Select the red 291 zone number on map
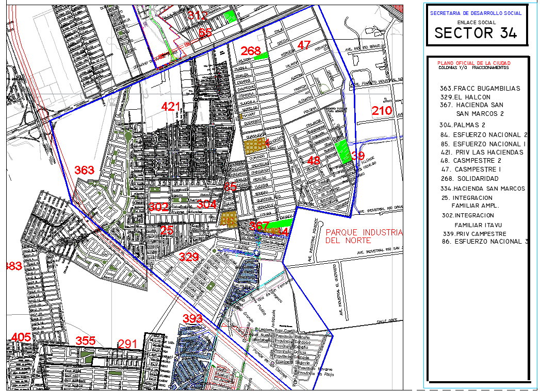This screenshot has width=540, height=392. point(128,344)
